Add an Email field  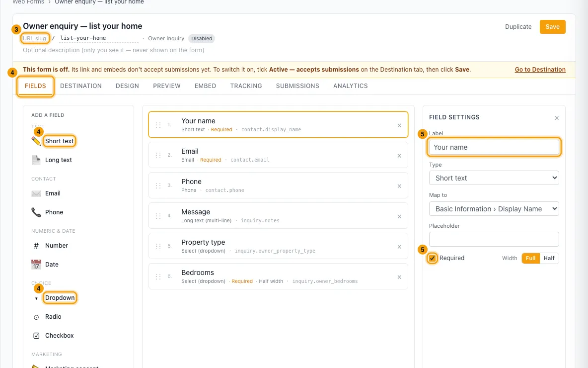[x=53, y=193]
